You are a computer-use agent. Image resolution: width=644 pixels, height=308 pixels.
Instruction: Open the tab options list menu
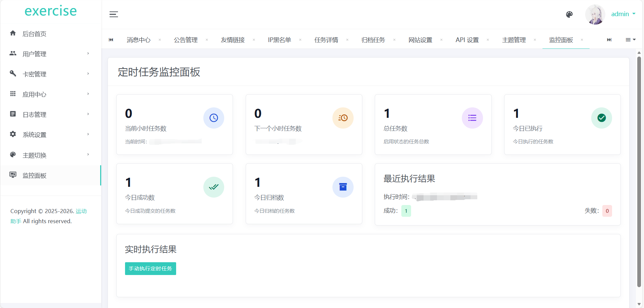630,40
